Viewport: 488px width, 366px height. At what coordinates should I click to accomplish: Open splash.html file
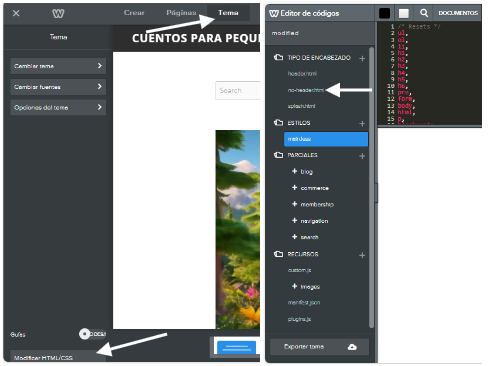(x=301, y=106)
